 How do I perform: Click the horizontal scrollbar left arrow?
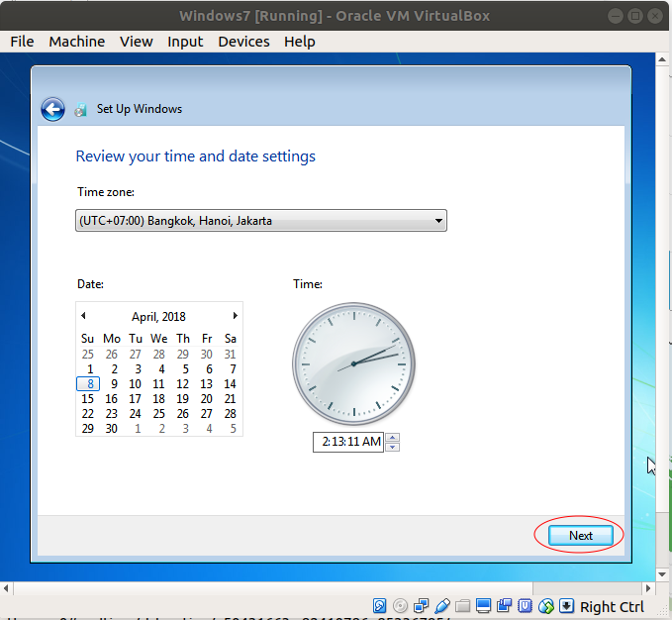point(6,588)
